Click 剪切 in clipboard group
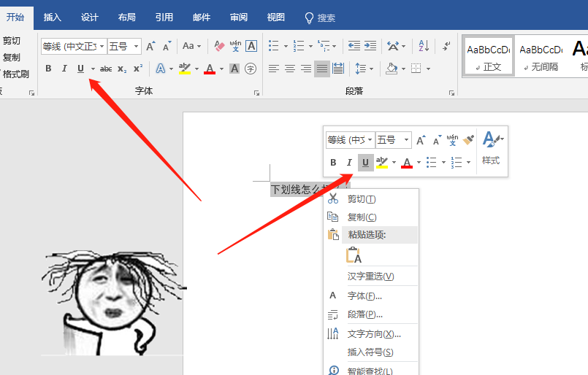The image size is (588, 375). click(x=11, y=40)
